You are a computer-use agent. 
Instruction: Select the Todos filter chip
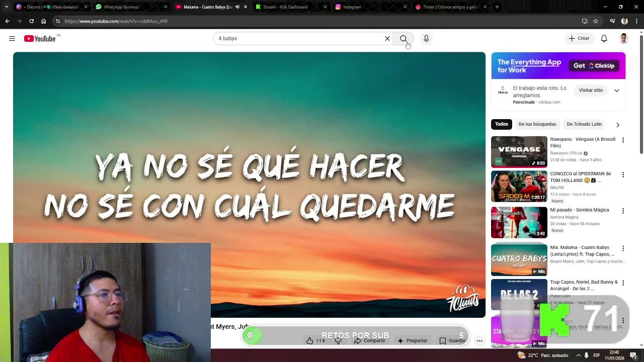click(x=502, y=124)
